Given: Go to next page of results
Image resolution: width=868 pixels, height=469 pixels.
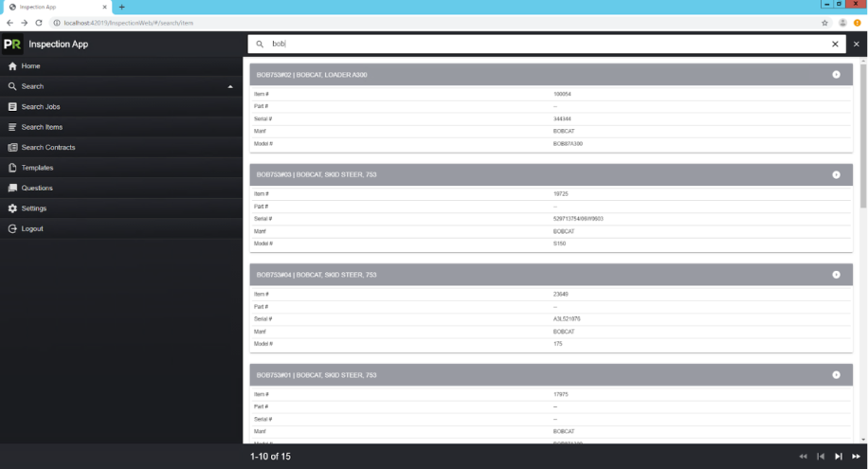Looking at the screenshot, I should [x=839, y=457].
